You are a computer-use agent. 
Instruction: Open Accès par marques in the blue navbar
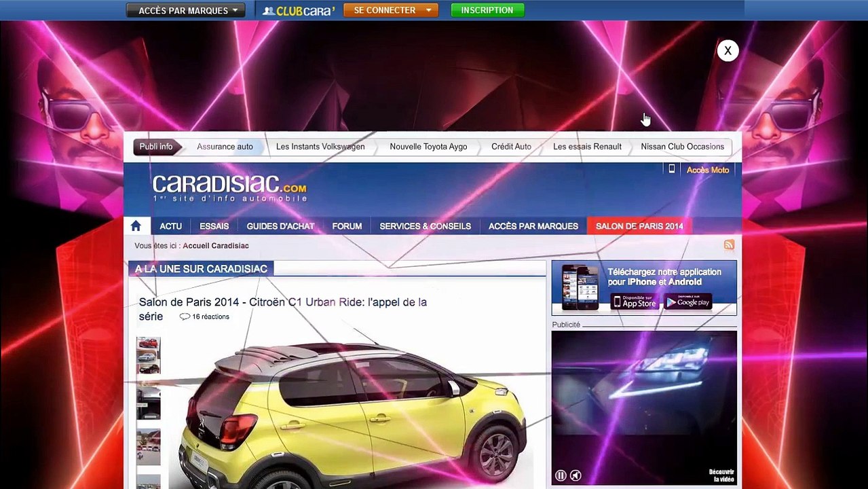533,226
